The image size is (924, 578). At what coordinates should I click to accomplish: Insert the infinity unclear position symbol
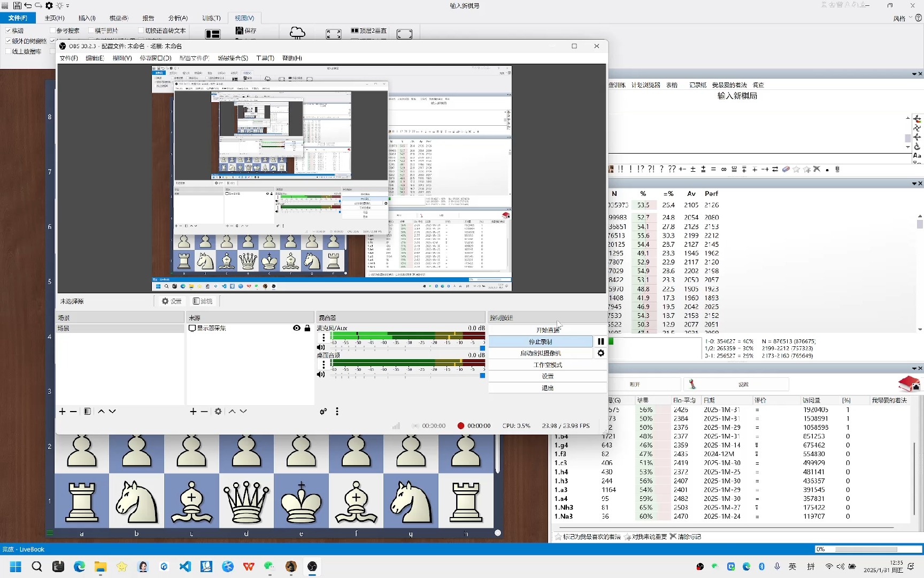tap(723, 169)
